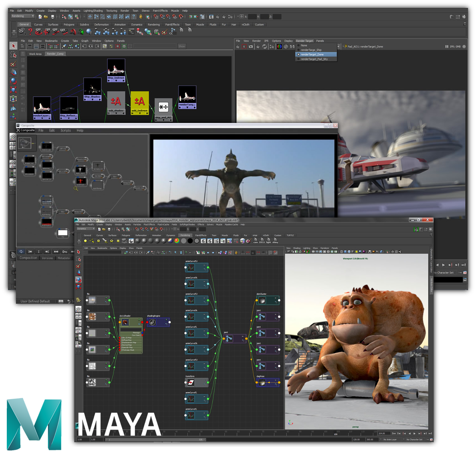476x455 pixels.
Task: Click the DX11 shelf icon in front Maya window
Action: click(262, 241)
